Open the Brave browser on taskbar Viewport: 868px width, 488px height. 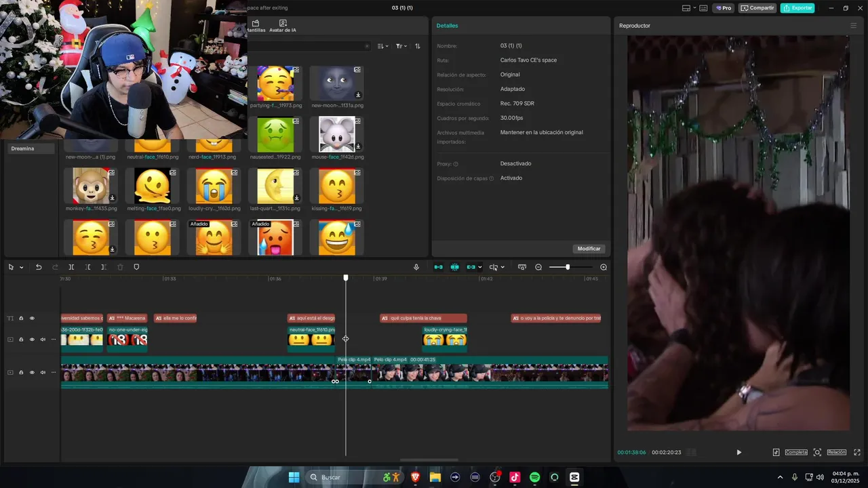415,477
